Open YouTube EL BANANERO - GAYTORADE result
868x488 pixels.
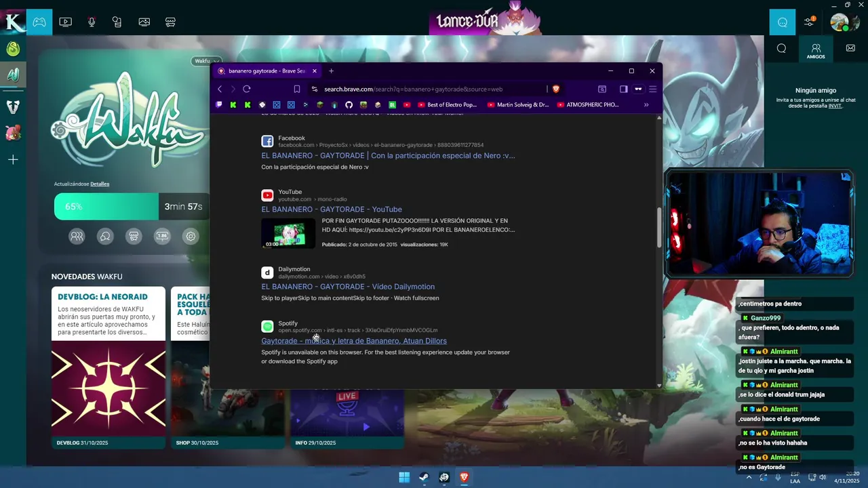332,209
